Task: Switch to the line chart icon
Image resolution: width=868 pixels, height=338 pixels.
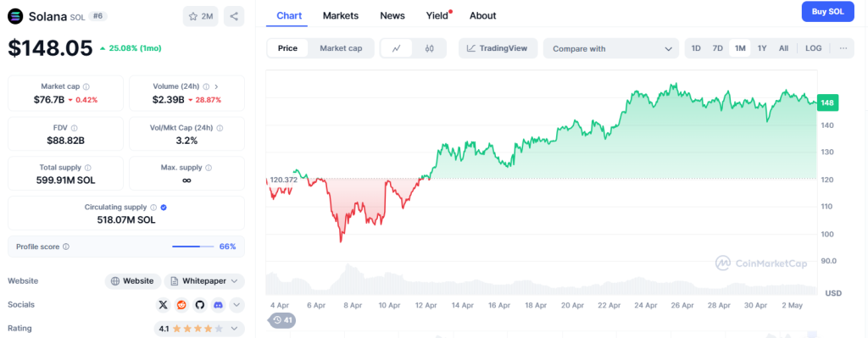Action: point(397,48)
